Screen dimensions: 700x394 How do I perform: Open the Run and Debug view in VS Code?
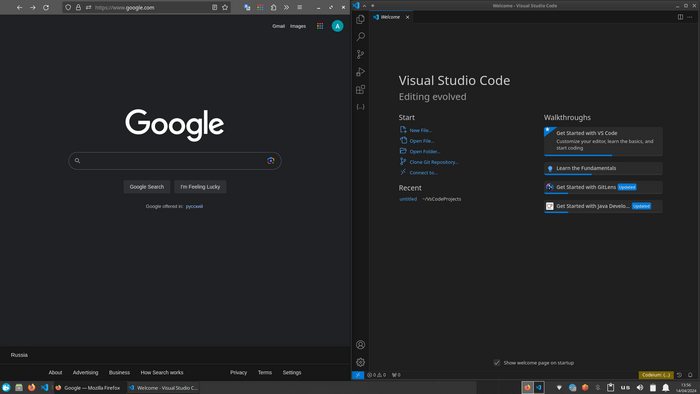pyautogui.click(x=360, y=72)
